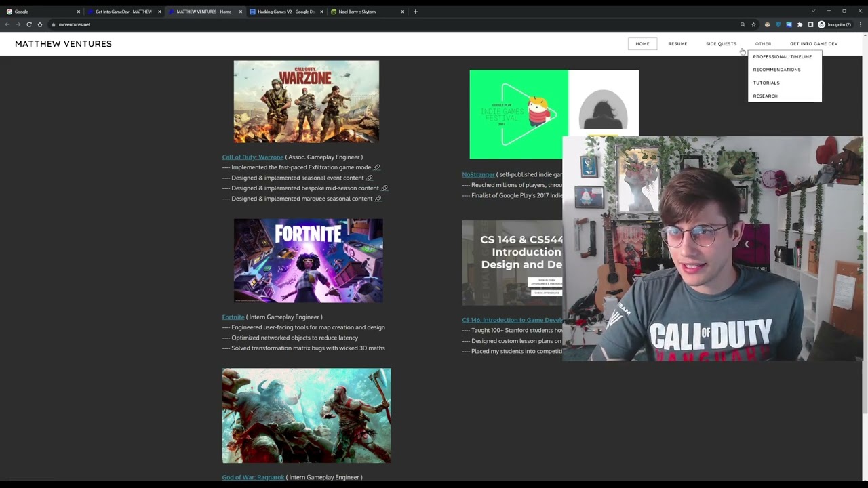The image size is (868, 488).
Task: Open the Incognito profile button
Action: (x=835, y=24)
